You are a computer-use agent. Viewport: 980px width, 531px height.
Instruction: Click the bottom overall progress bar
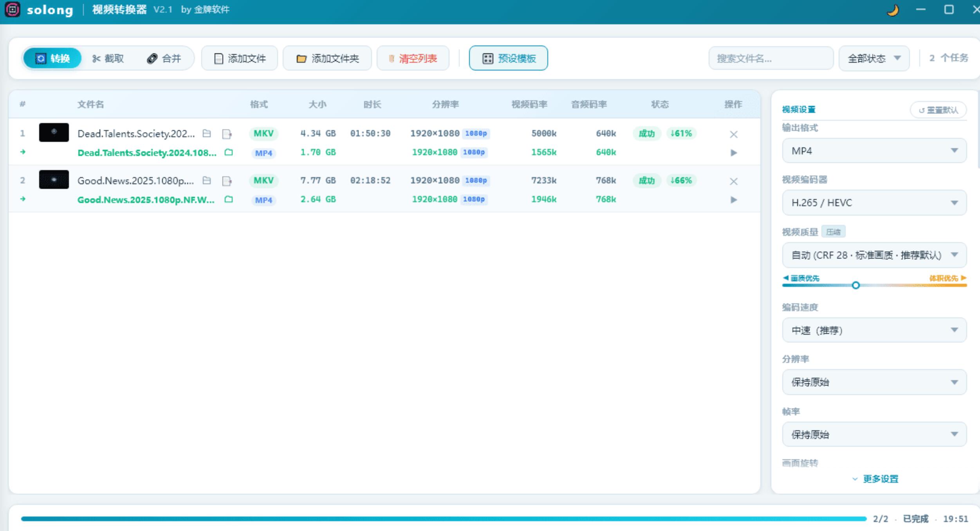point(444,519)
